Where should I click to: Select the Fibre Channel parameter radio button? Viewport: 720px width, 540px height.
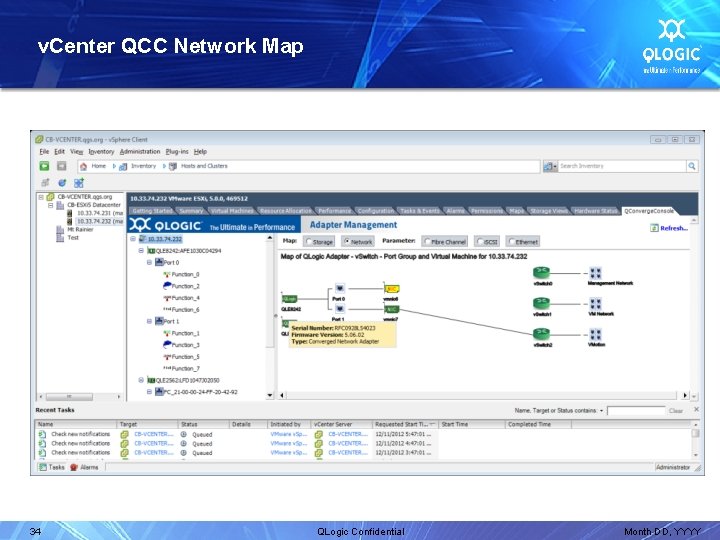(427, 242)
